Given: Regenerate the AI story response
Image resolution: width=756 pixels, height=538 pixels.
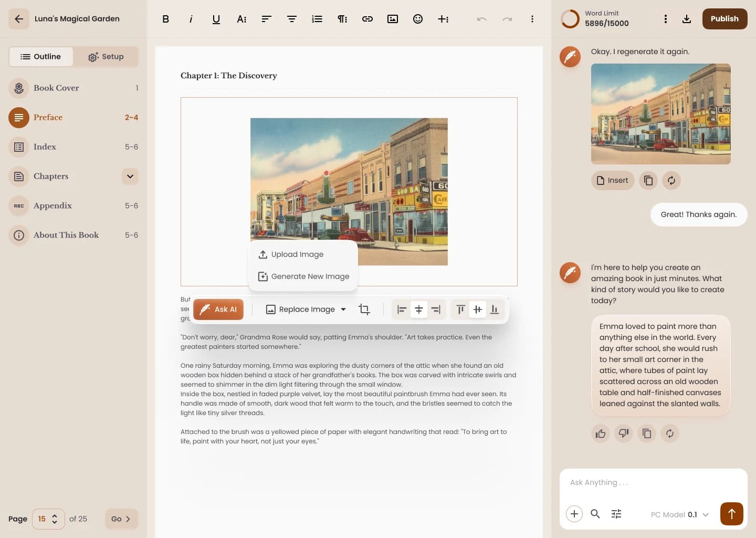Looking at the screenshot, I should (x=670, y=433).
